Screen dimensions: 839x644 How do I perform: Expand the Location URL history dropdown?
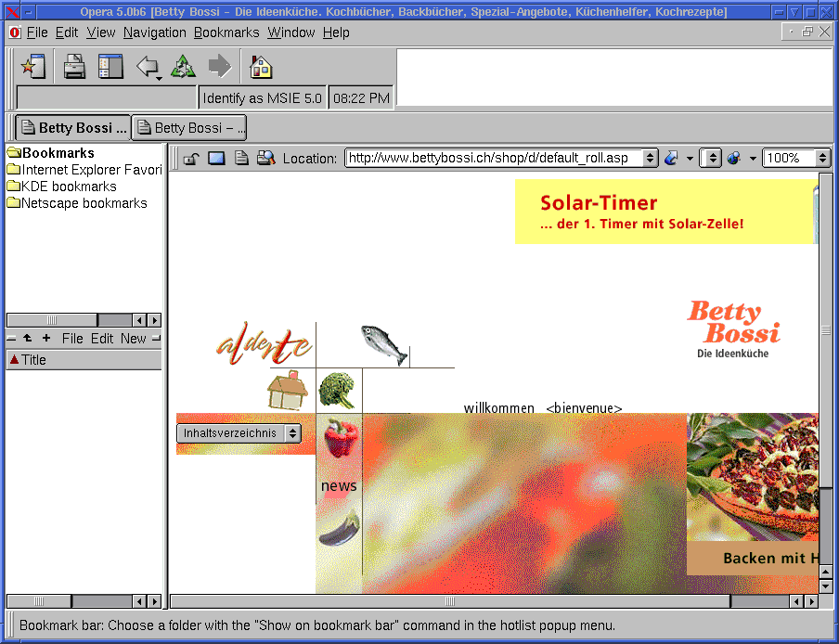[x=650, y=158]
